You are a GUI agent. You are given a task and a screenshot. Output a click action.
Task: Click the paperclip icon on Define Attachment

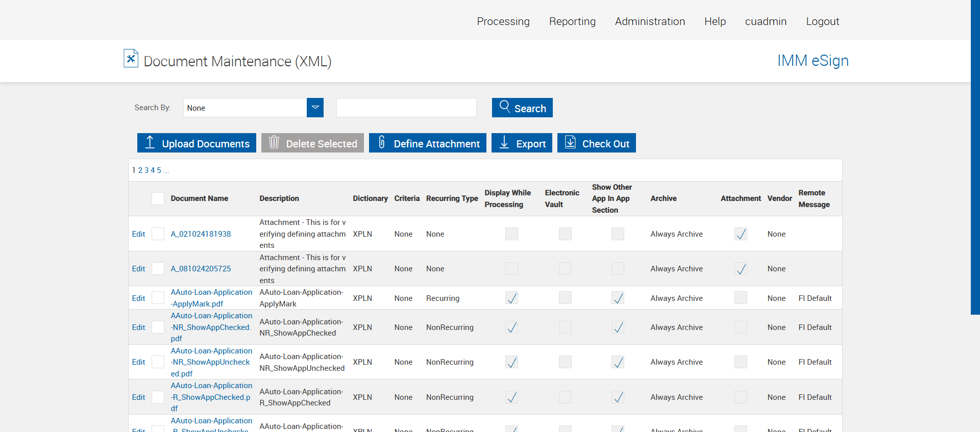coord(381,142)
